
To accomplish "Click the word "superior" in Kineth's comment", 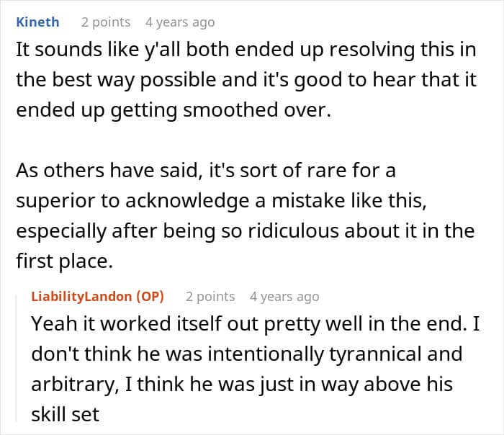I will click(x=55, y=201).
